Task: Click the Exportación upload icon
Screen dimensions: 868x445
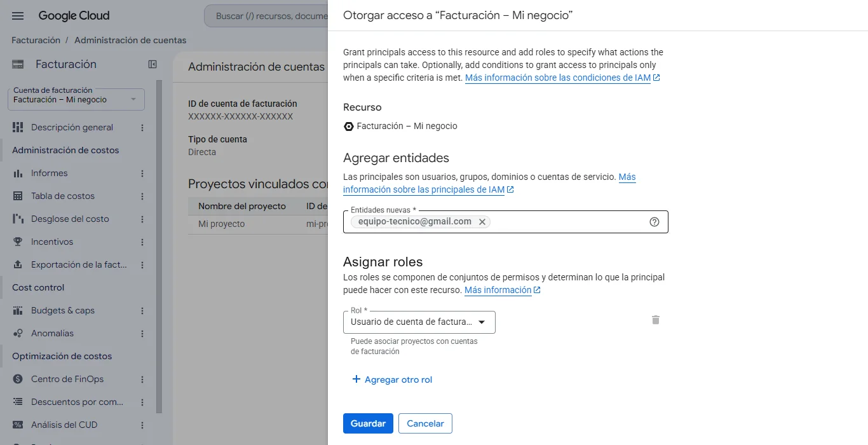Action: click(18, 264)
